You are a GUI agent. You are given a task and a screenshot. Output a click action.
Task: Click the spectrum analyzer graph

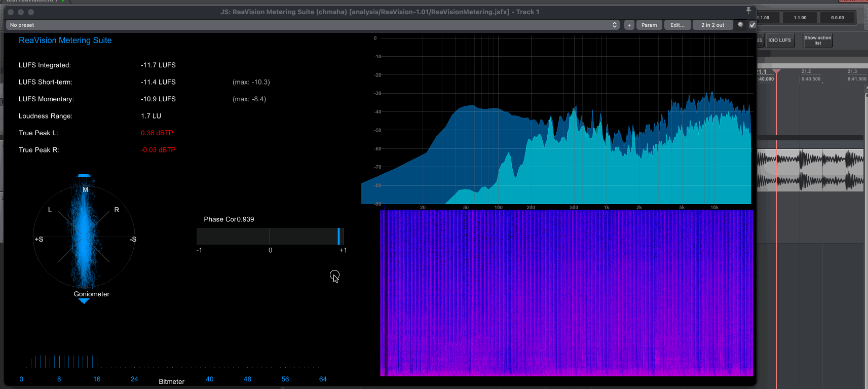[557, 122]
